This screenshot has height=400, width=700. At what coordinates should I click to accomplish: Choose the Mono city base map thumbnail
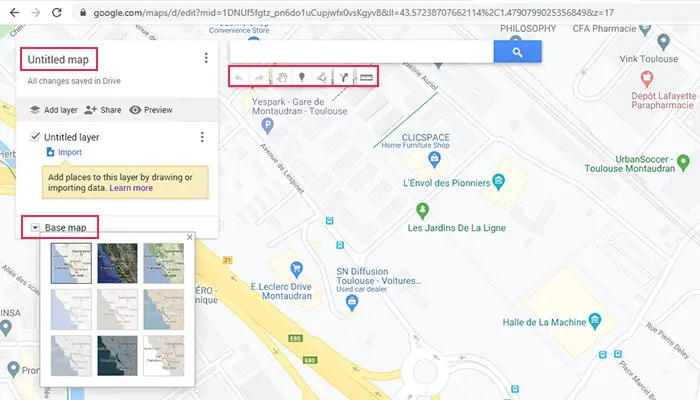(117, 309)
